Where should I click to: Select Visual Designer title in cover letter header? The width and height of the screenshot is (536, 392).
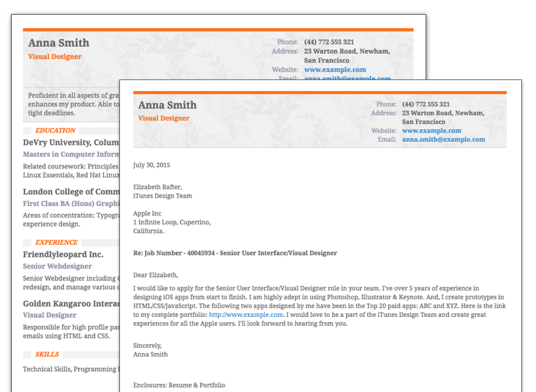click(163, 118)
